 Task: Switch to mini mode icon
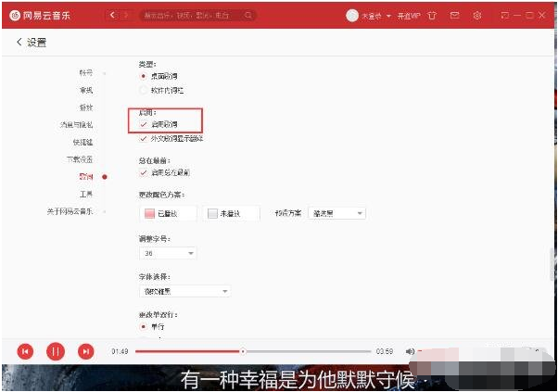(504, 16)
